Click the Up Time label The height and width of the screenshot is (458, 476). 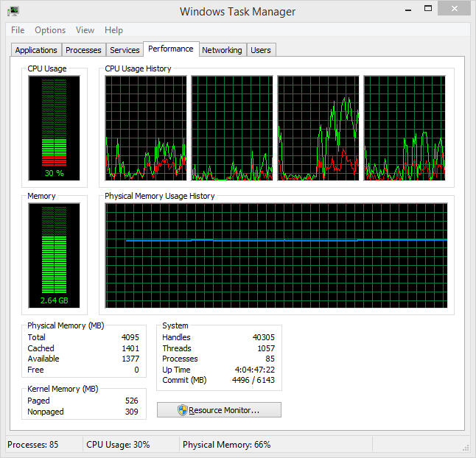click(176, 370)
